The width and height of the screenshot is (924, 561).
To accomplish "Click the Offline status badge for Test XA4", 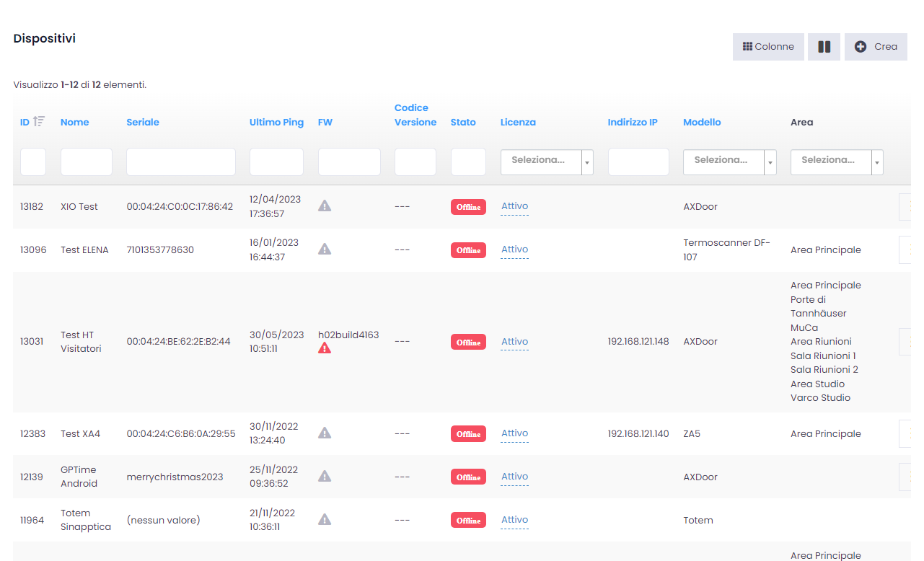I will (x=468, y=434).
